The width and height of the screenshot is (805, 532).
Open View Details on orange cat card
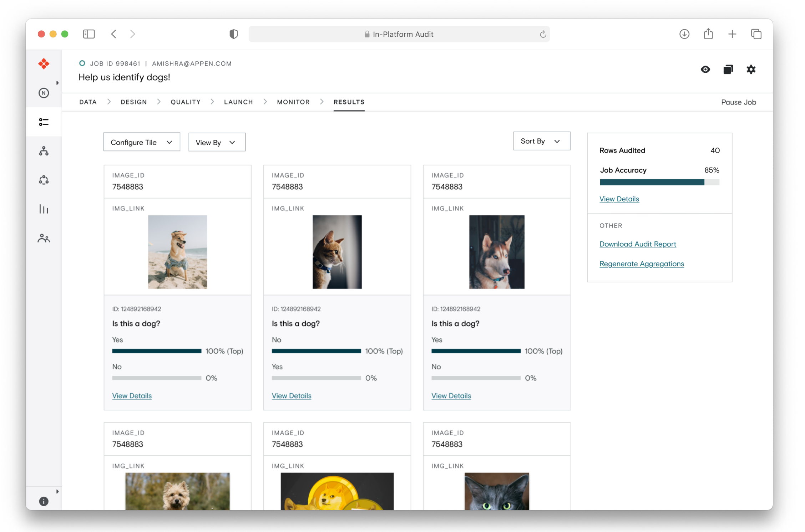pos(292,396)
